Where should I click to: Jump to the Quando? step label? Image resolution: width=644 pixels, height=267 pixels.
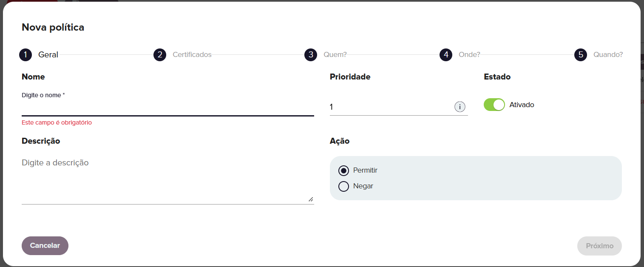(608, 55)
